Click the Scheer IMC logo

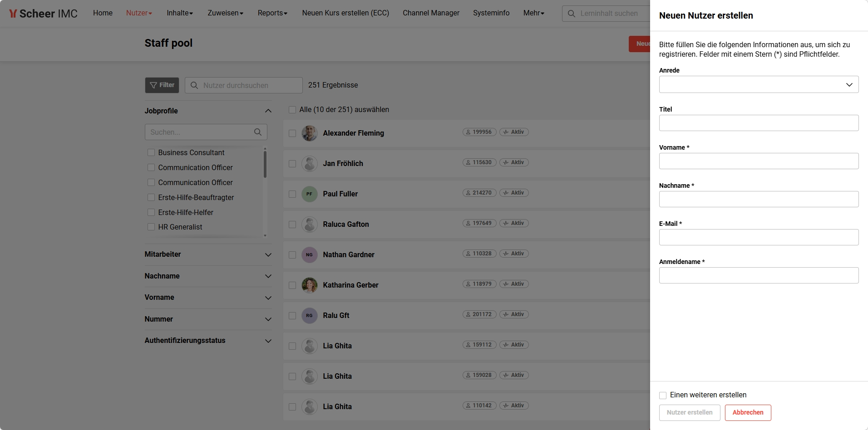tap(43, 14)
